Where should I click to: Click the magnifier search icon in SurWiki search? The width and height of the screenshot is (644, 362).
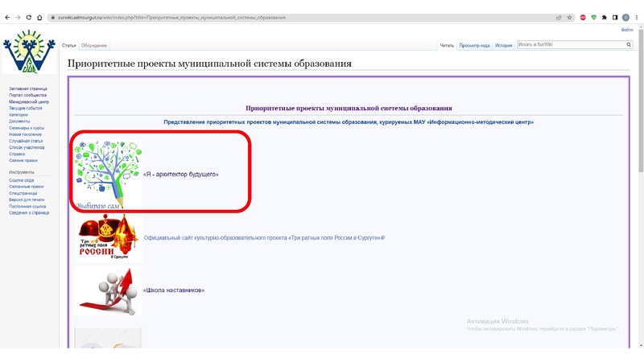tap(629, 44)
